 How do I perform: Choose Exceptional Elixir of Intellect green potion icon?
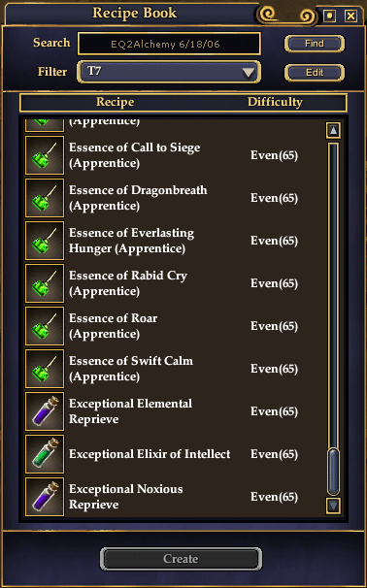(45, 454)
